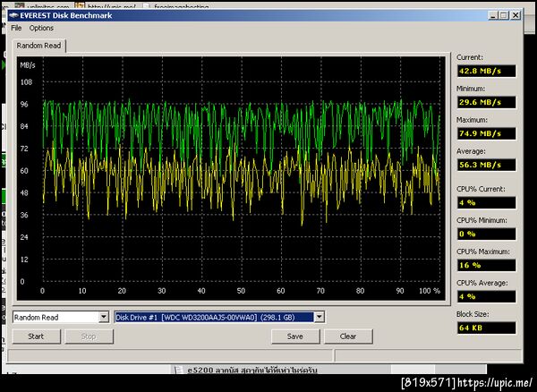Click the Clear button
The width and height of the screenshot is (537, 392).
coord(348,337)
